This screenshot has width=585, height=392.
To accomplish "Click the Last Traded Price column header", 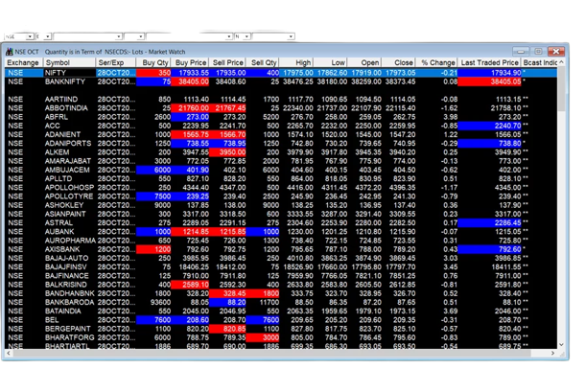I will pos(489,62).
